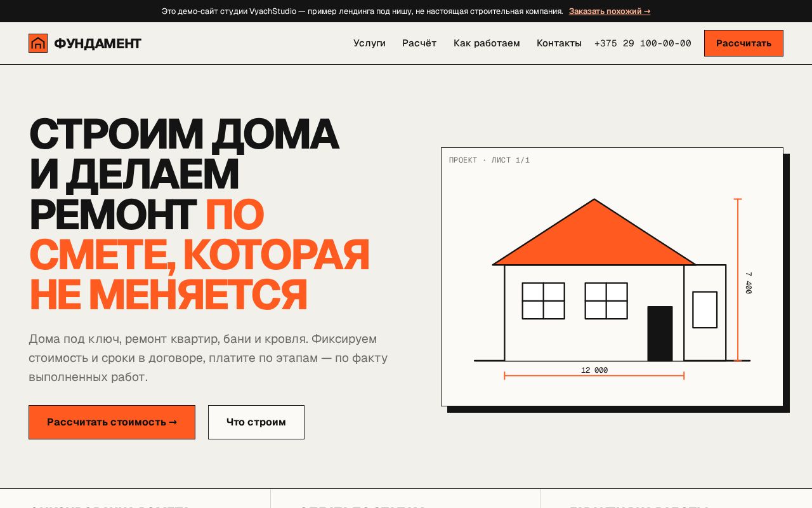Open the Как работаем nav link
812x508 pixels.
(487, 43)
